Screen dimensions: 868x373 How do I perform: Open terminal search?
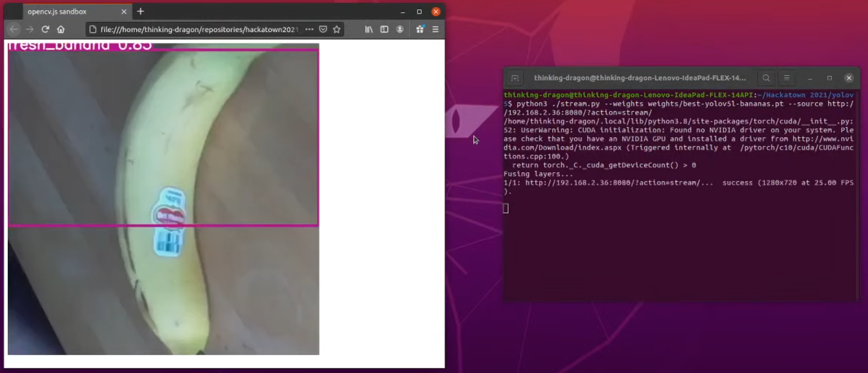766,78
